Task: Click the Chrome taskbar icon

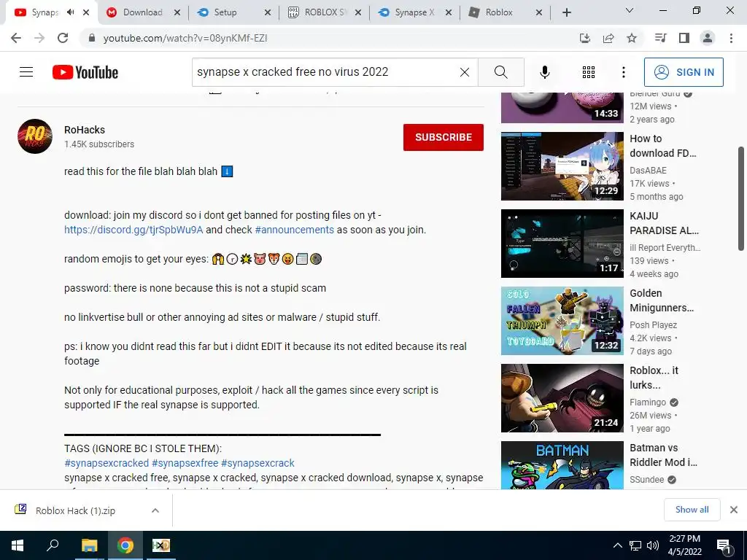Action: pyautogui.click(x=125, y=545)
